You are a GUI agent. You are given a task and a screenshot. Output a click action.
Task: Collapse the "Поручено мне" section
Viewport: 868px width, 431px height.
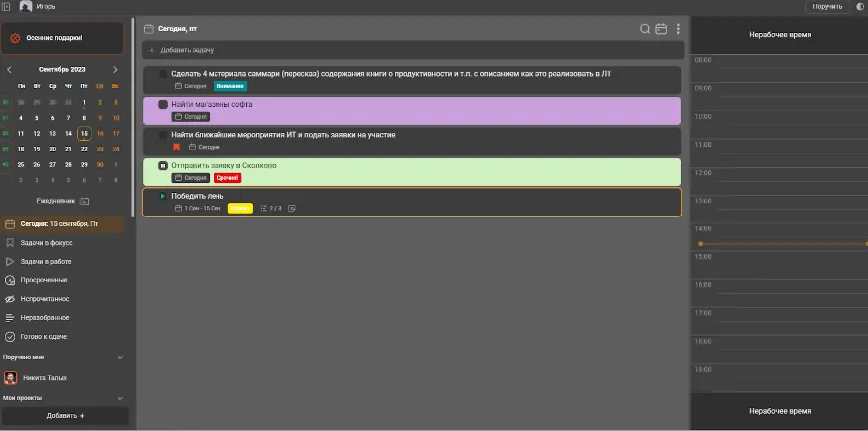(120, 356)
